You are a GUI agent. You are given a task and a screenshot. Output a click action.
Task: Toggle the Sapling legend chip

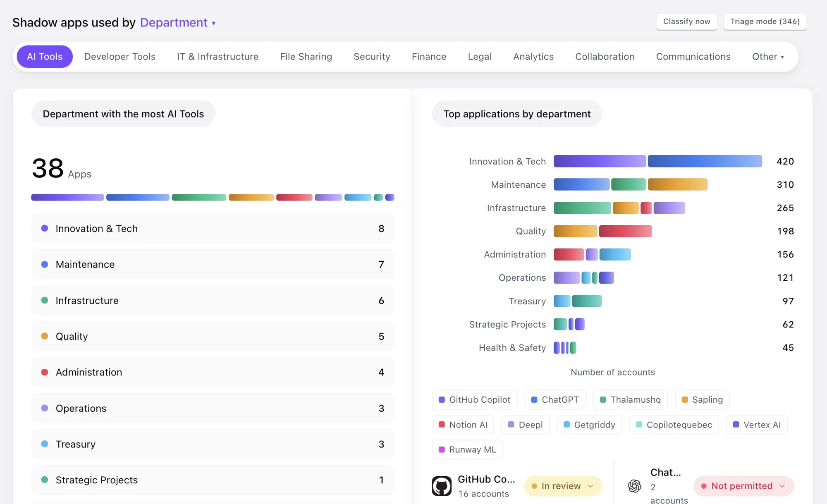point(702,400)
